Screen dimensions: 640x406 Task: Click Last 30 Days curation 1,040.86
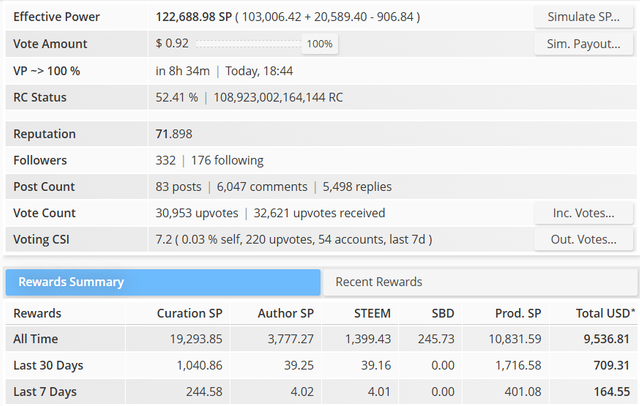click(x=199, y=365)
